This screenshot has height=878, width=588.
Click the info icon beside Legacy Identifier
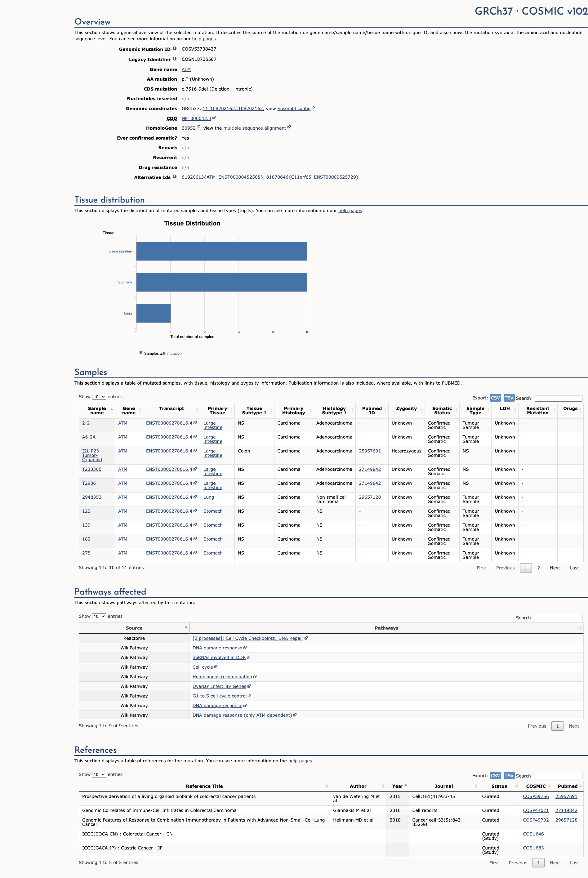pos(174,59)
